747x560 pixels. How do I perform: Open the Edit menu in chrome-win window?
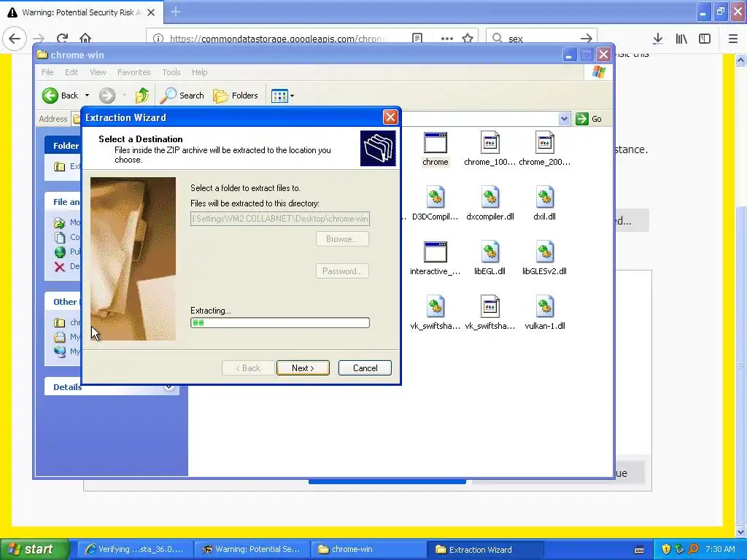tap(71, 72)
